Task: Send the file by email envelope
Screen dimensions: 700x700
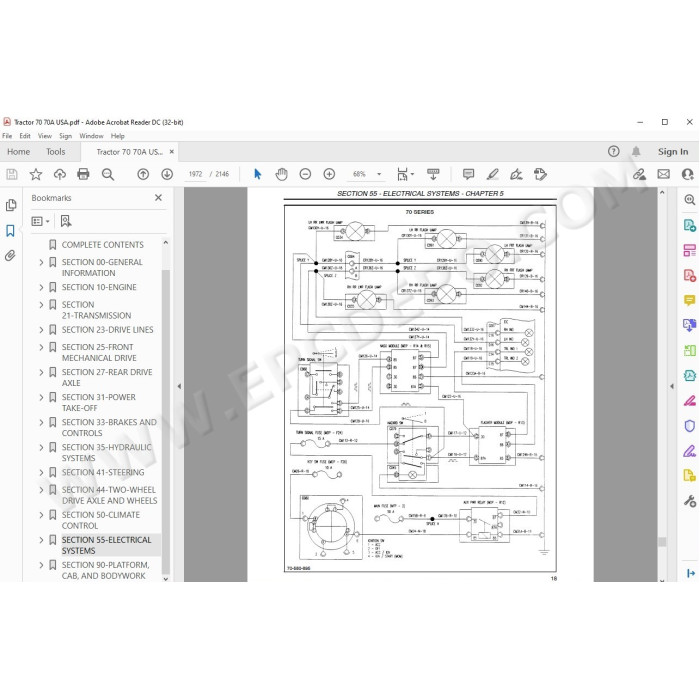Action: [x=663, y=174]
